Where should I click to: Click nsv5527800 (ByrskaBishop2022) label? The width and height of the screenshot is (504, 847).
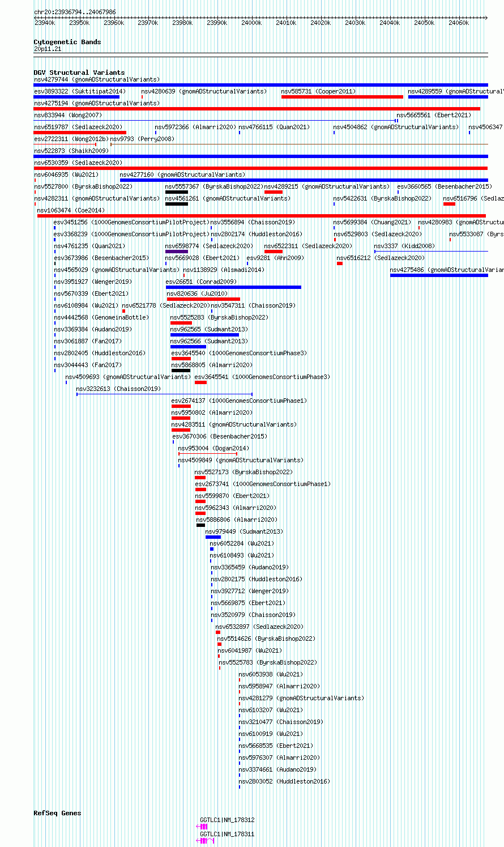[x=83, y=186]
